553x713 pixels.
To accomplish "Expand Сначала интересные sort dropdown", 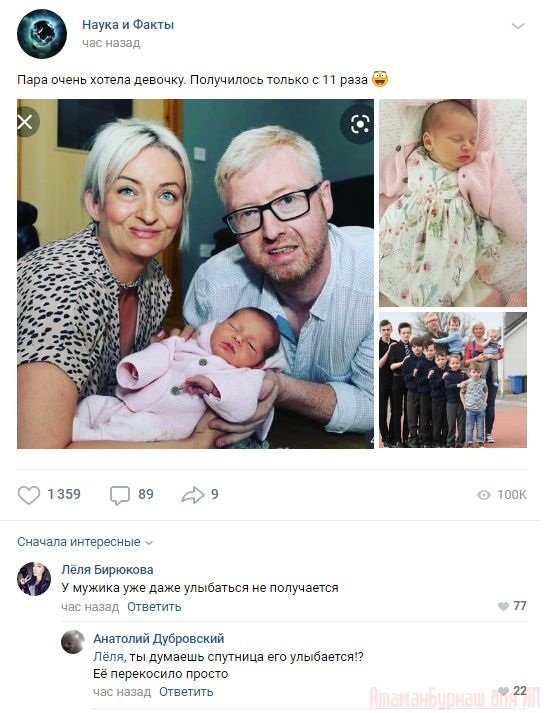I will click(x=85, y=542).
